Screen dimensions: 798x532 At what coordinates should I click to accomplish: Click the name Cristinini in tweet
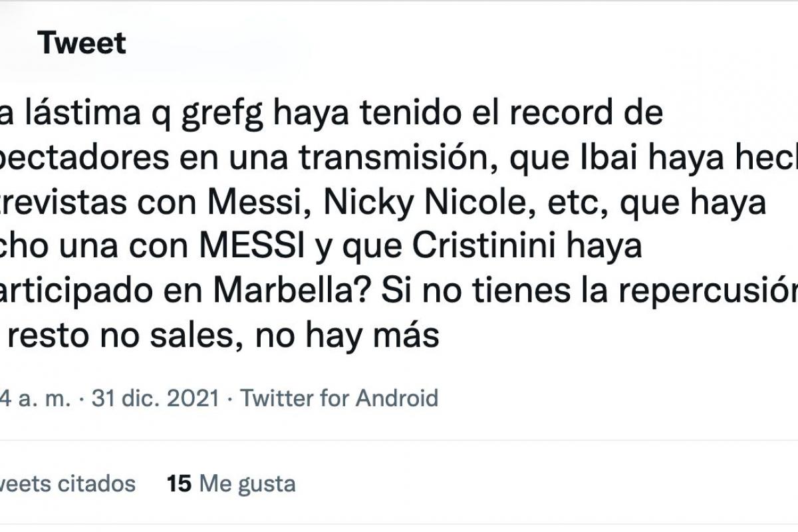click(495, 248)
